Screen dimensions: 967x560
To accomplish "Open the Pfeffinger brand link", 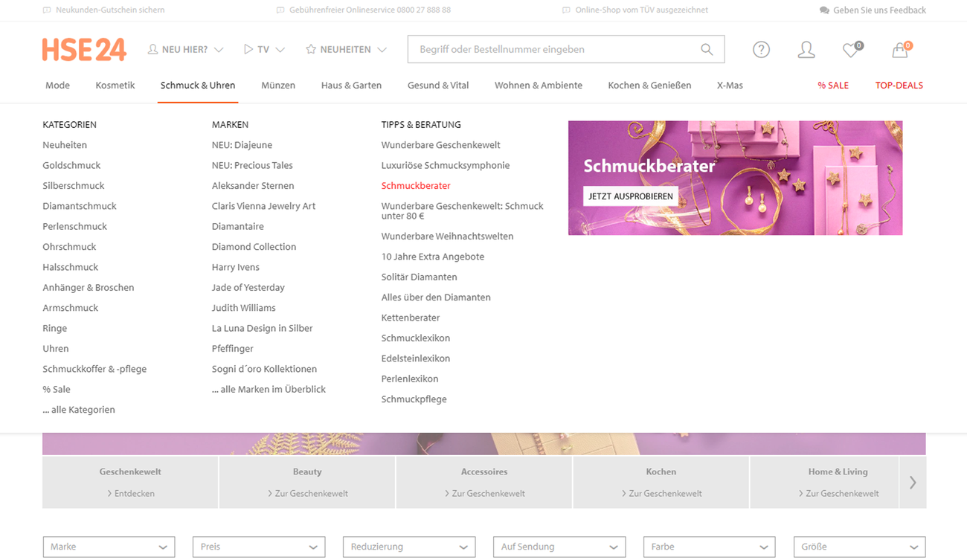I will click(233, 349).
